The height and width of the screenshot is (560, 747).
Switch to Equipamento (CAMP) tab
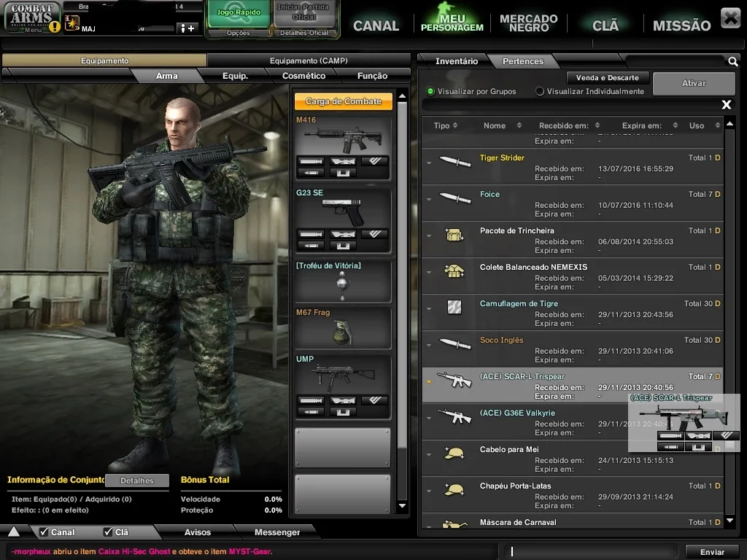coord(309,61)
